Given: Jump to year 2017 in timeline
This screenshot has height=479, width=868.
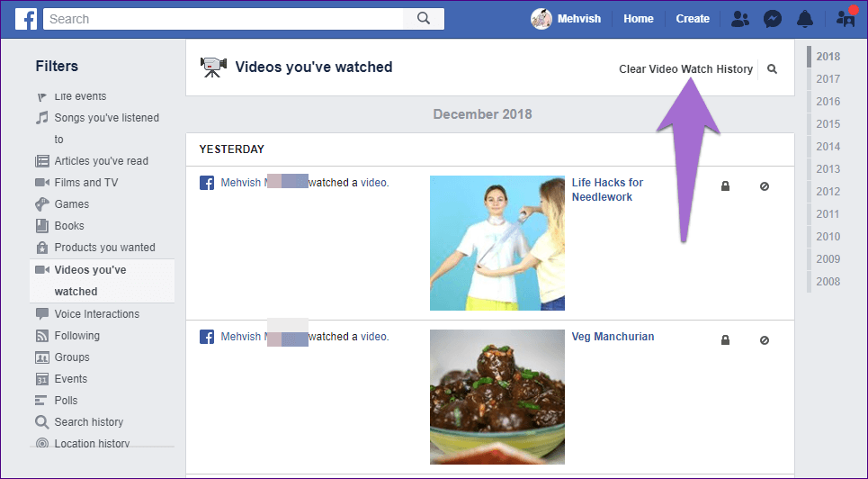Looking at the screenshot, I should pyautogui.click(x=828, y=78).
